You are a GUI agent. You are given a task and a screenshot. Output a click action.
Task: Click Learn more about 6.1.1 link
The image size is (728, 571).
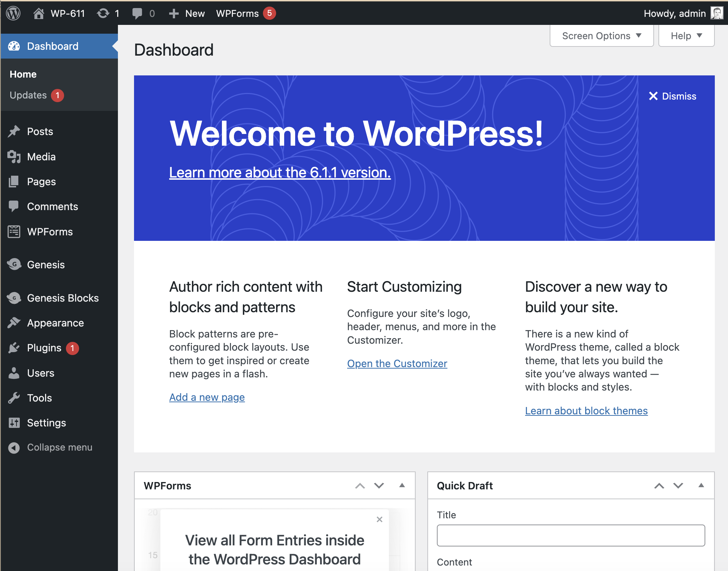[x=279, y=173]
